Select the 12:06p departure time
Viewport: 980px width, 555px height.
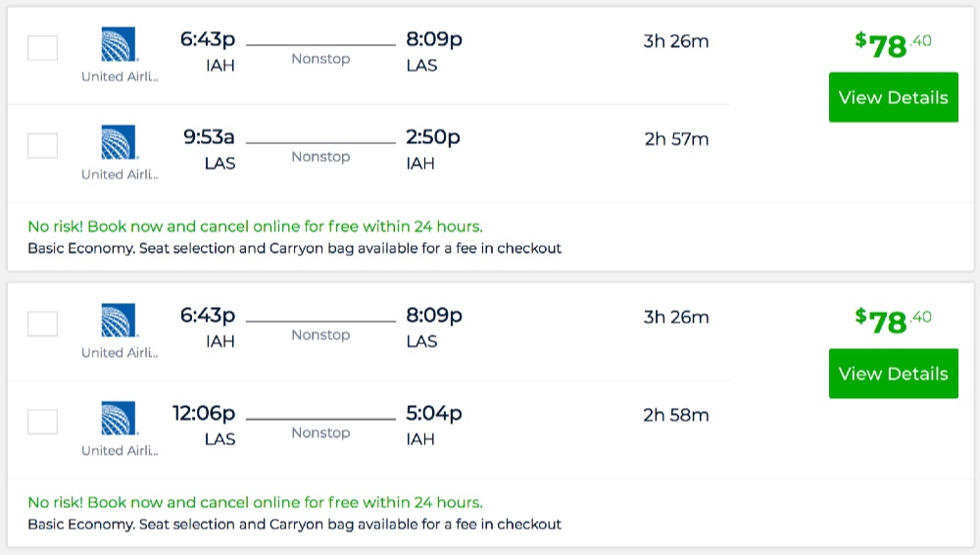pos(204,413)
